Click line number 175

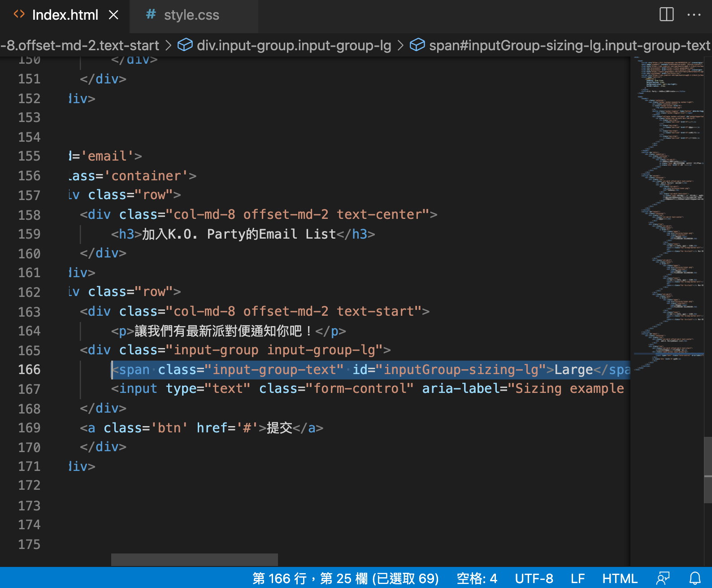(29, 544)
